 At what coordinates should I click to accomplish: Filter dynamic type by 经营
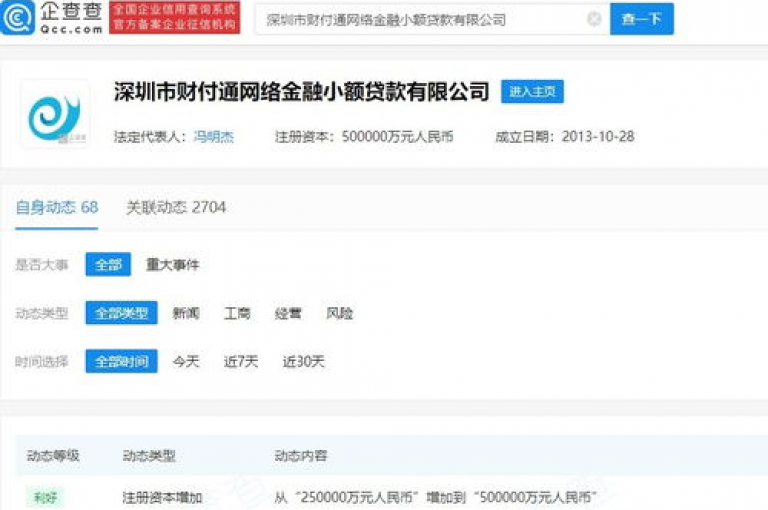click(288, 313)
